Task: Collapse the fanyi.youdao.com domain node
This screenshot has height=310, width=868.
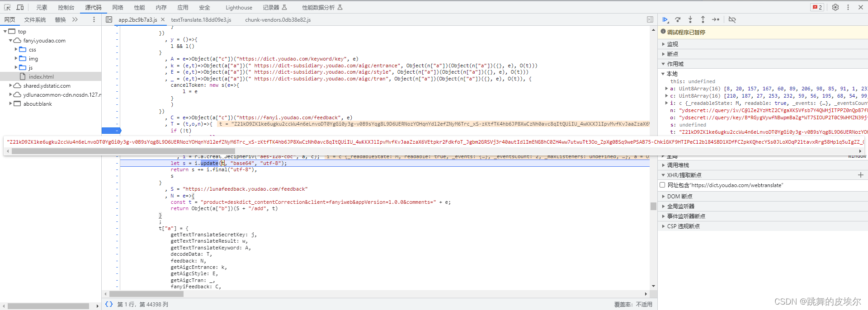Action: (x=10, y=41)
